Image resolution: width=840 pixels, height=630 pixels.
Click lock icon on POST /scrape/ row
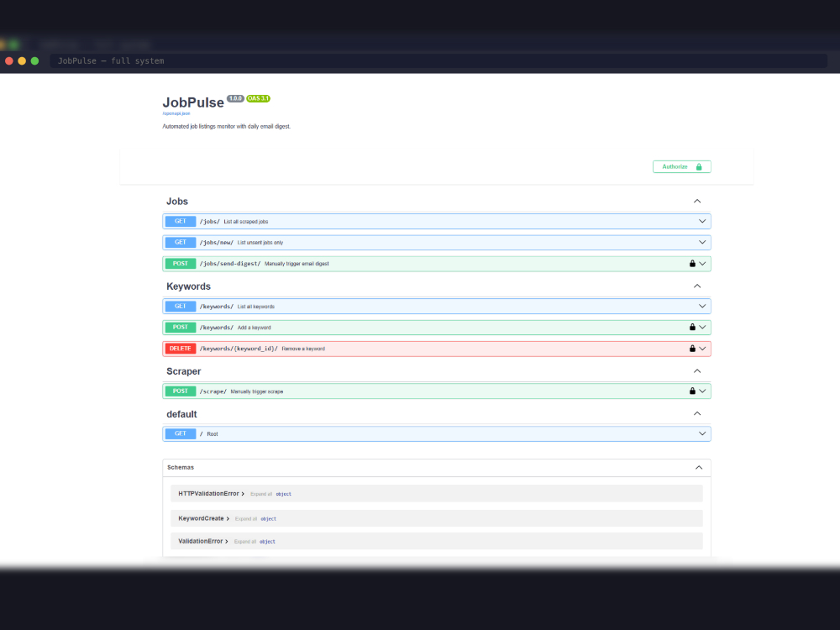tap(692, 391)
